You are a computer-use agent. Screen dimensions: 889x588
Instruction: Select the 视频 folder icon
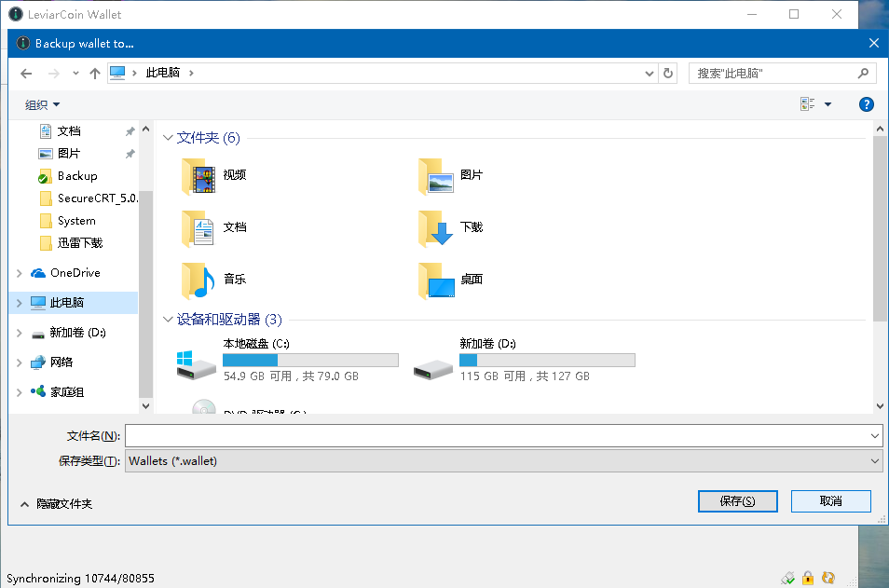[x=198, y=176]
